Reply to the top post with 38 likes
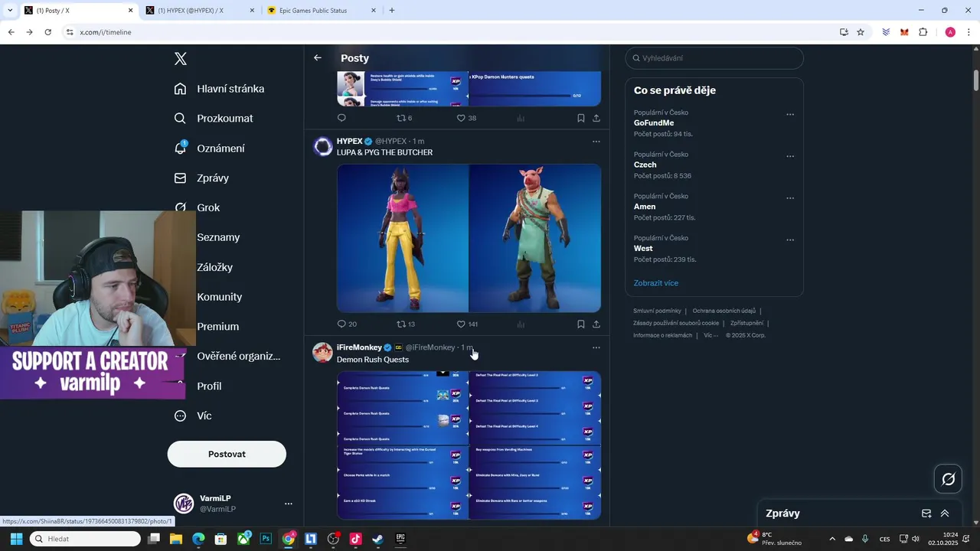This screenshot has height=551, width=980. [x=341, y=118]
